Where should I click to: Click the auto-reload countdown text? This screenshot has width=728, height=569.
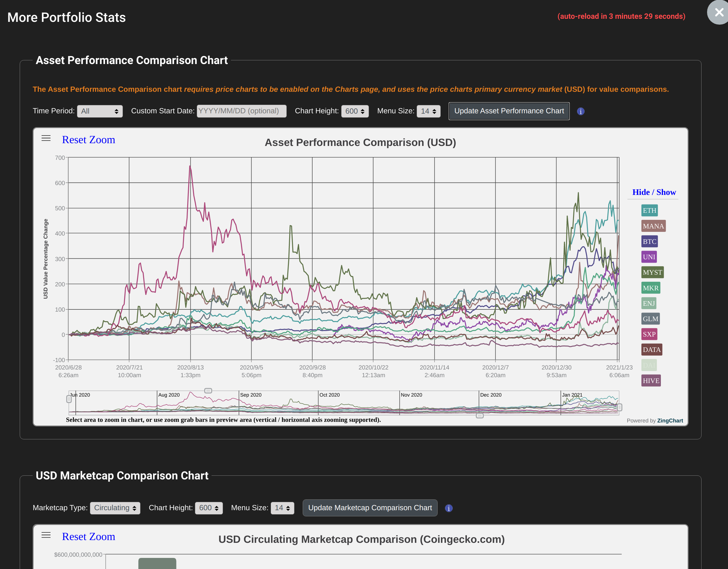621,16
